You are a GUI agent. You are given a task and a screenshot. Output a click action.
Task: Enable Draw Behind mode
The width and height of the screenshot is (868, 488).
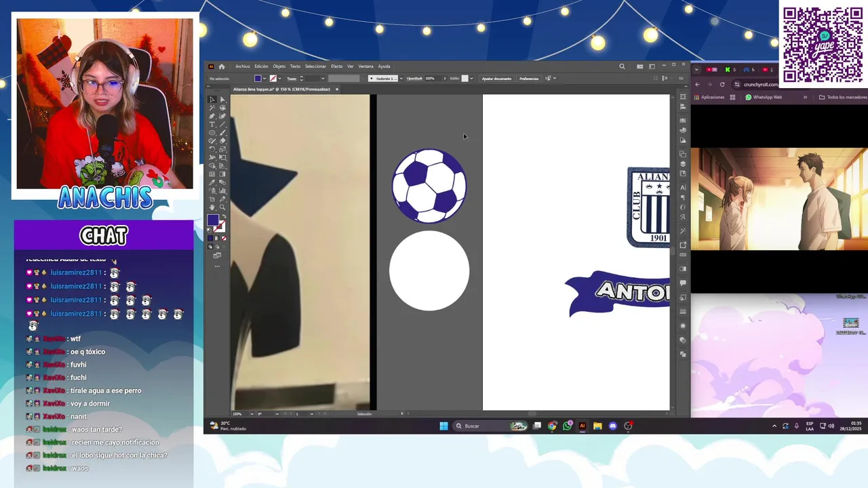pyautogui.click(x=217, y=247)
